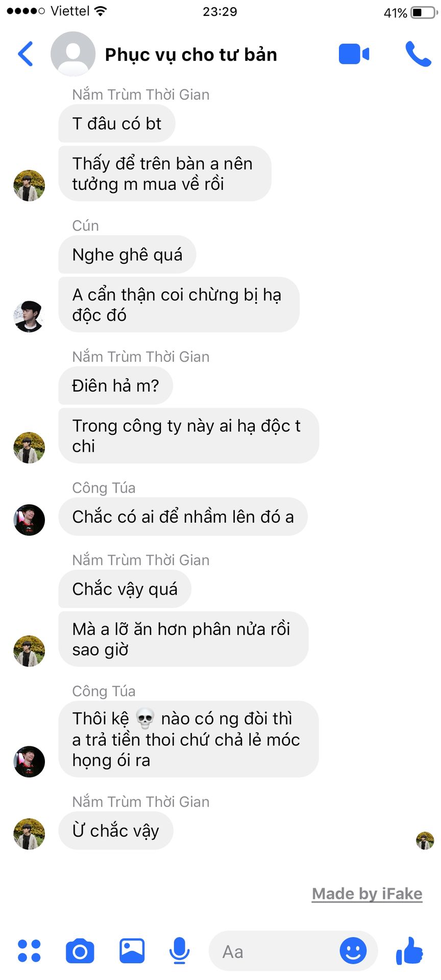Open the emoji smiley picker
The image size is (441, 980).
point(353,951)
